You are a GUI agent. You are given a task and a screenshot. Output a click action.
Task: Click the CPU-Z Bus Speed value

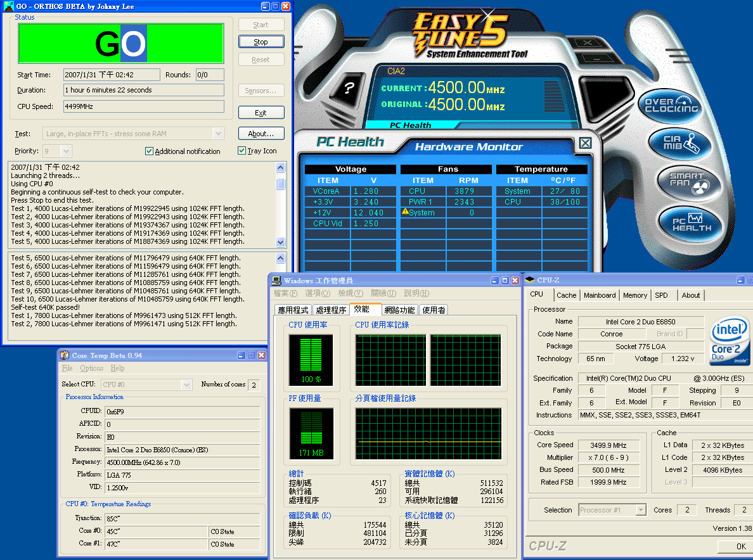[x=608, y=470]
